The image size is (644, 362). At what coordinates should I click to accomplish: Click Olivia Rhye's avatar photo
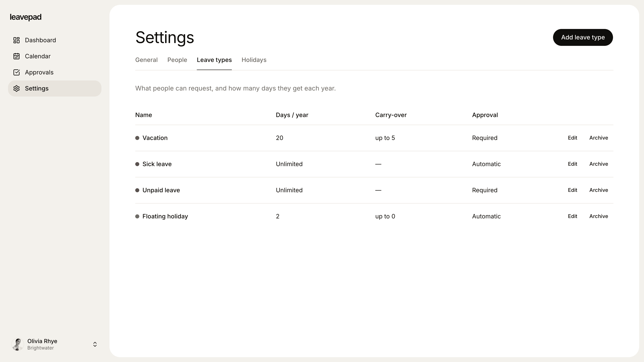coord(18,344)
